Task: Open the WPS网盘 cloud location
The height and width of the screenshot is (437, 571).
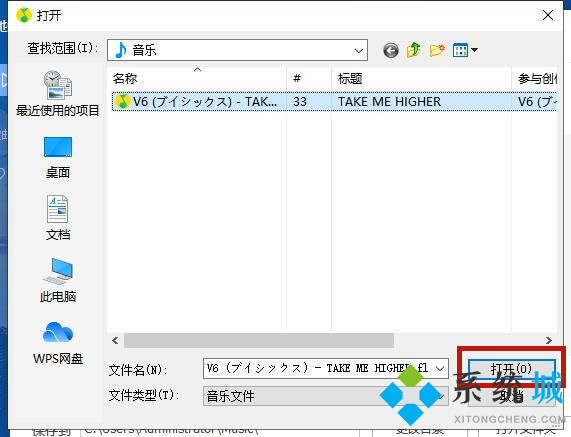Action: (58, 343)
